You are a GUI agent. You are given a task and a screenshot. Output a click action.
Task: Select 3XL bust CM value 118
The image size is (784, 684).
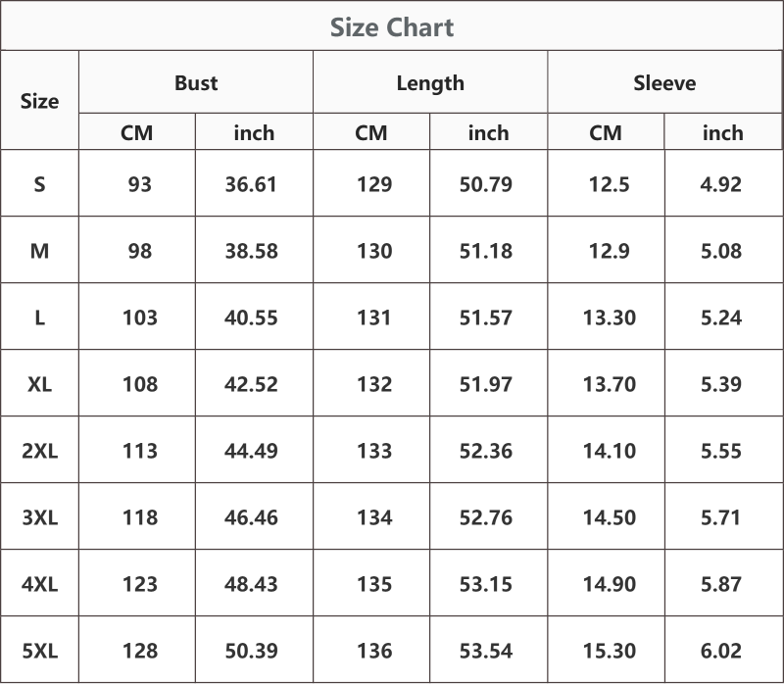(x=140, y=517)
